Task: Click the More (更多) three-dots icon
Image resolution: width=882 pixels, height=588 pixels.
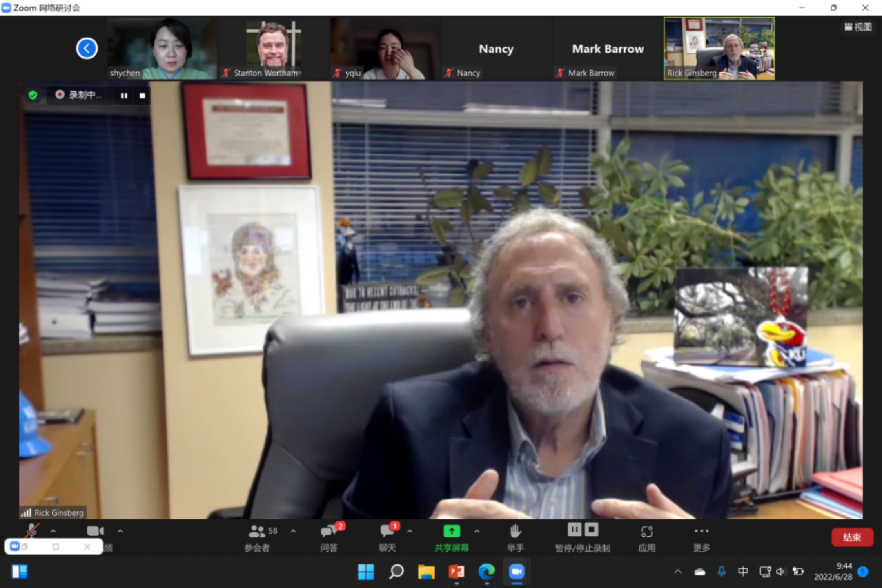Action: [702, 531]
